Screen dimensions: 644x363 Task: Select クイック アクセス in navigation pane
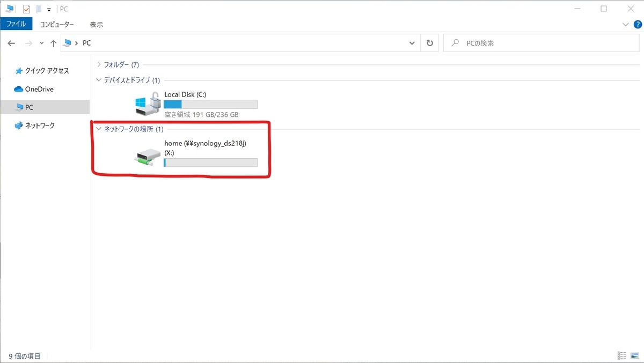[42, 71]
